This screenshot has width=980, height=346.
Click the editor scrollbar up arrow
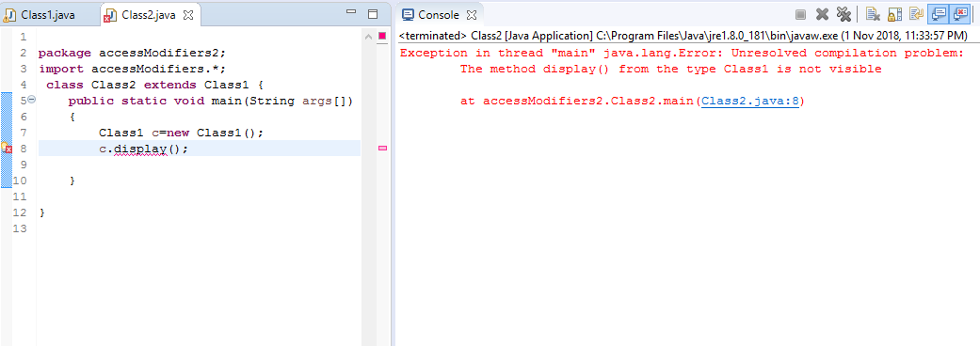point(368,37)
